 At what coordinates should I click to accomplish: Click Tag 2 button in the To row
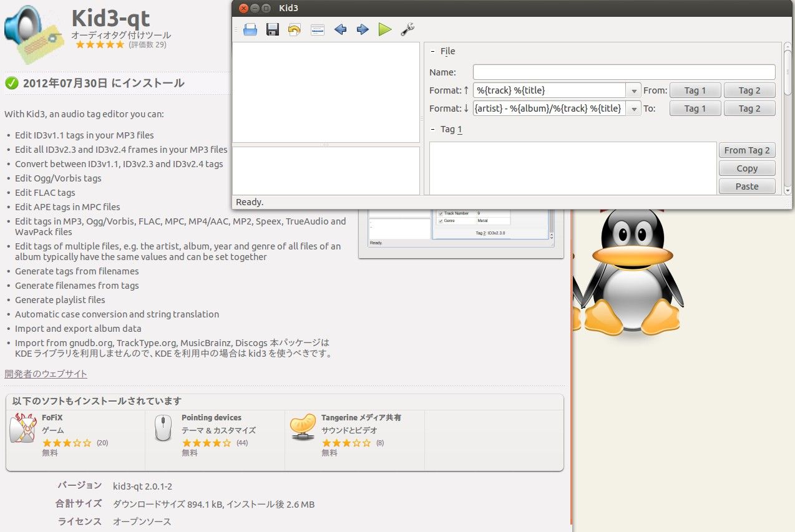pos(749,109)
